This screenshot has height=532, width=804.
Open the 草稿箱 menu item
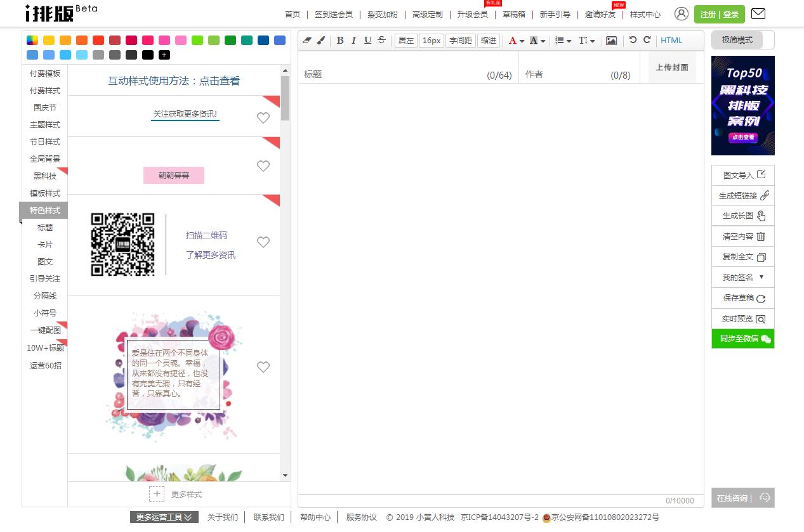click(x=514, y=14)
